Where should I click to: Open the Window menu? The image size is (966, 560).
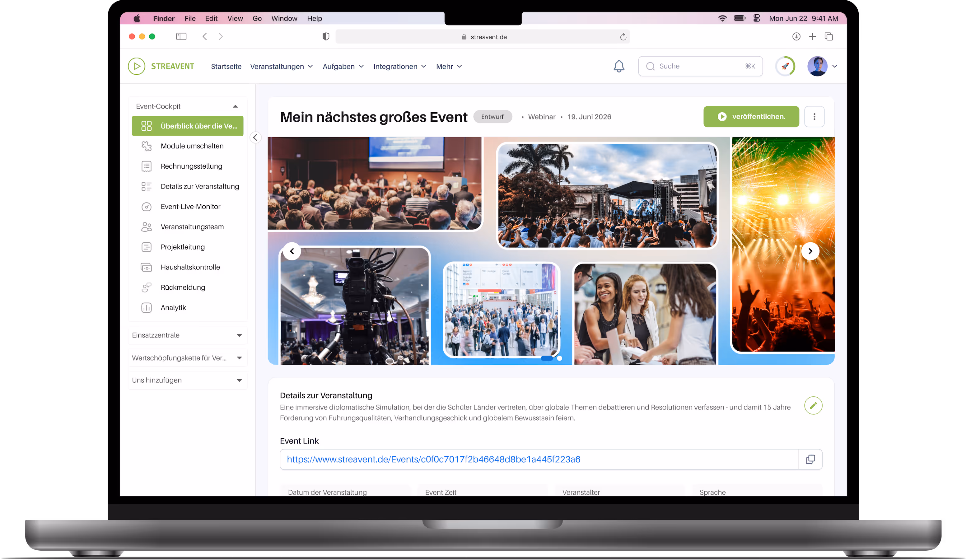[x=284, y=18]
